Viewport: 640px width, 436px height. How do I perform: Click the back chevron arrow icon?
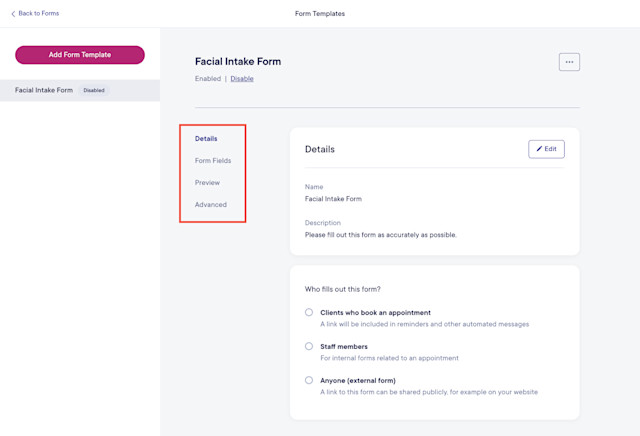pos(13,14)
